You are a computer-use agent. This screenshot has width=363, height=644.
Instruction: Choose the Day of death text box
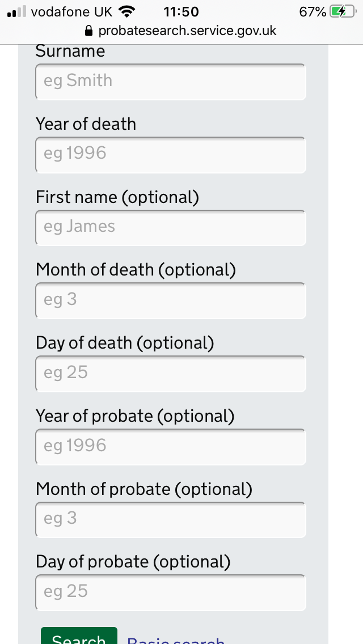(171, 374)
